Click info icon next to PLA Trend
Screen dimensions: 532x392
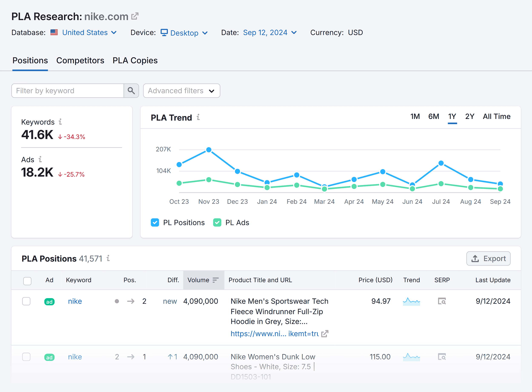[x=198, y=117]
